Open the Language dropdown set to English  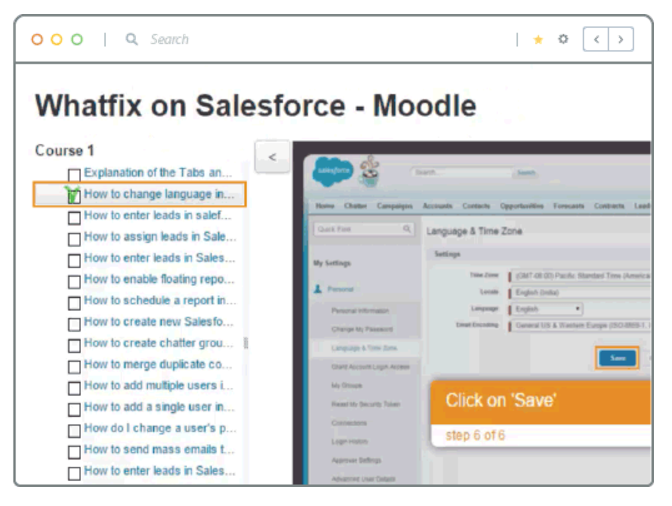[546, 309]
